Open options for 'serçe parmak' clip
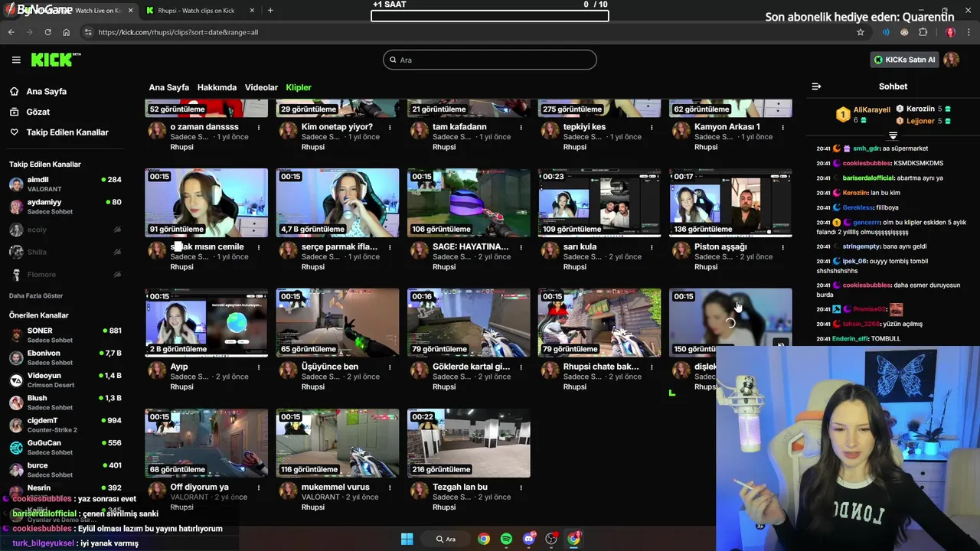980x551 pixels. [390, 248]
